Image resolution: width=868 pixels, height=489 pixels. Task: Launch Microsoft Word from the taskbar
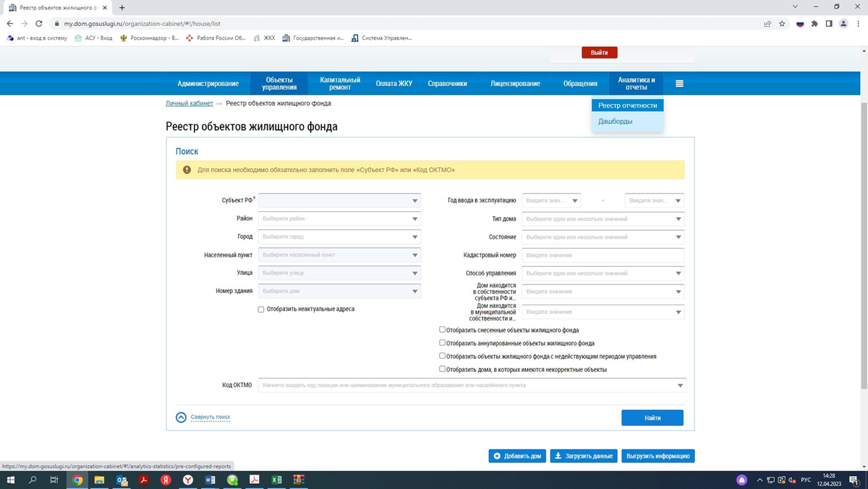pos(210,480)
